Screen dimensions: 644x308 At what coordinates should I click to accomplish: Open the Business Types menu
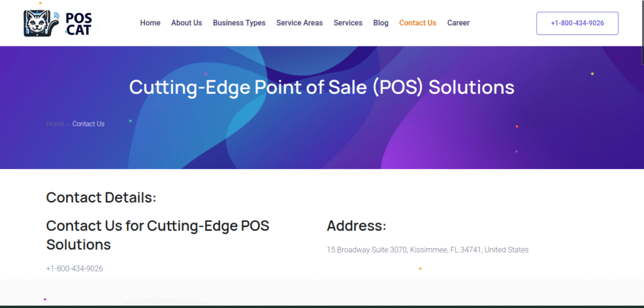pos(239,23)
